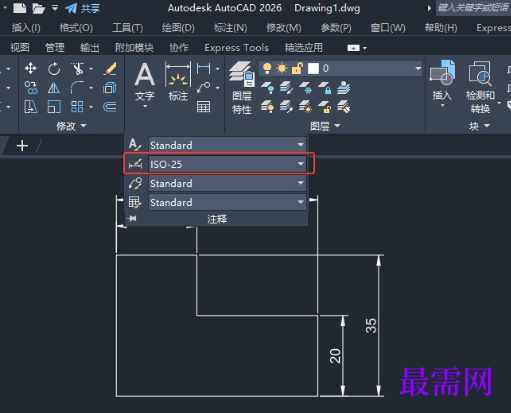Switch to the View (视图) ribbon tab
Image resolution: width=511 pixels, height=413 pixels.
(20, 48)
